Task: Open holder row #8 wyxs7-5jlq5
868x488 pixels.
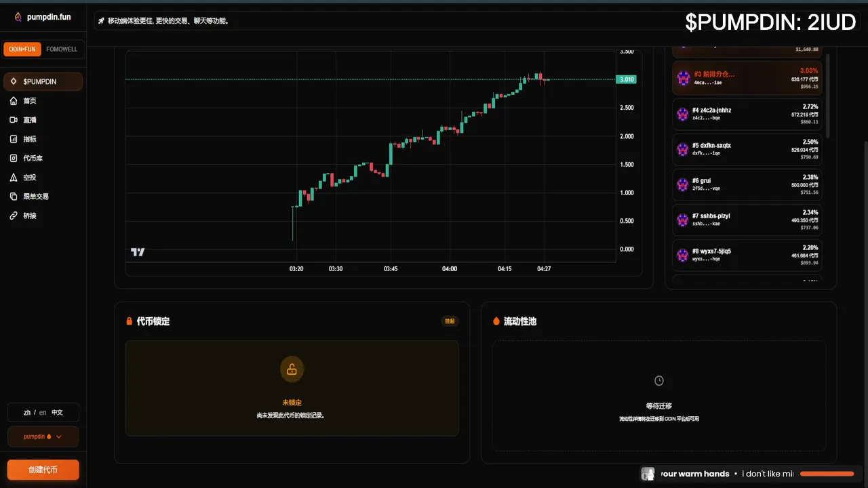Action: pos(747,255)
